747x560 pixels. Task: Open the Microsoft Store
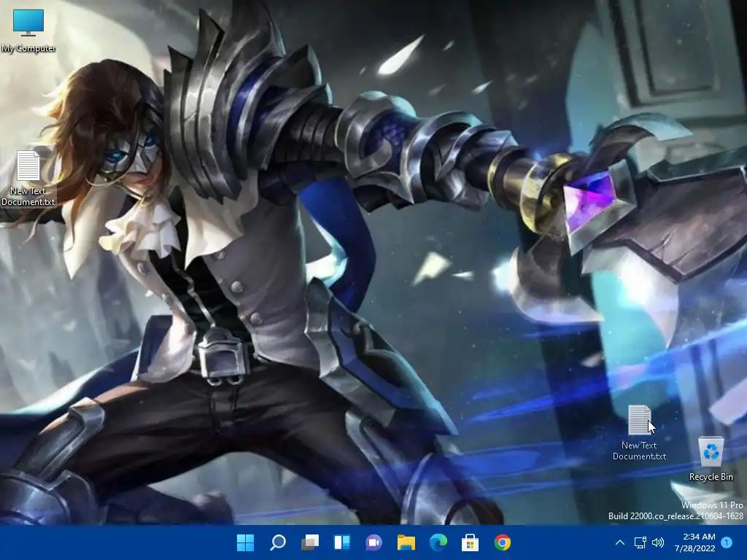click(x=470, y=542)
